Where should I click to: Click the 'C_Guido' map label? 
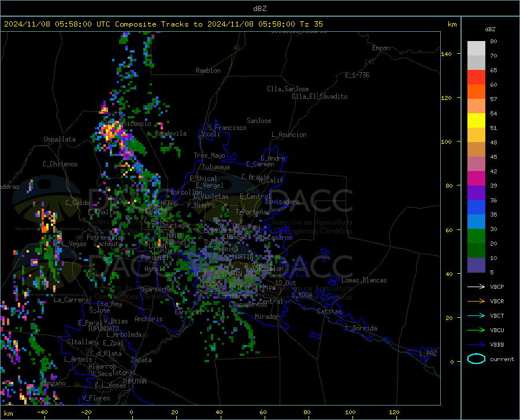[x=77, y=203]
